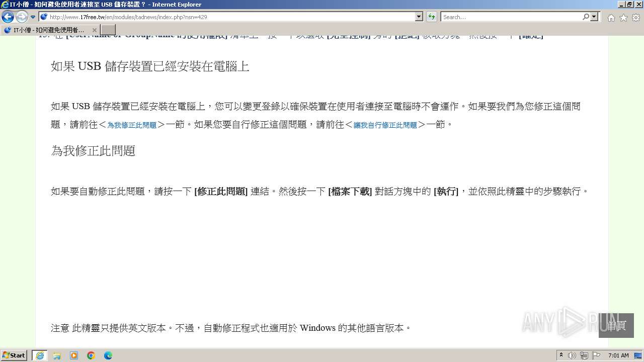This screenshot has width=644, height=362.
Task: Follow the 為我修正此問題 link
Action: [x=132, y=125]
